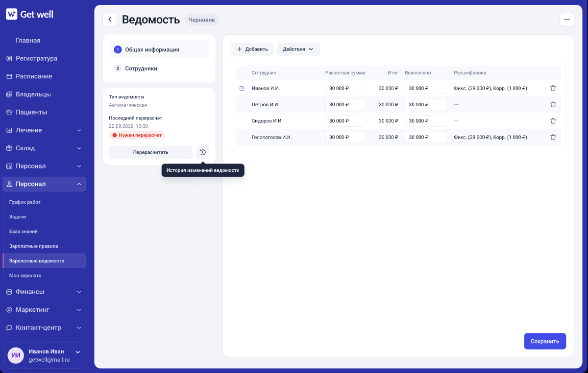The width and height of the screenshot is (588, 373).
Task: Delete the Петров И.И. row with trash icon
Action: (553, 105)
